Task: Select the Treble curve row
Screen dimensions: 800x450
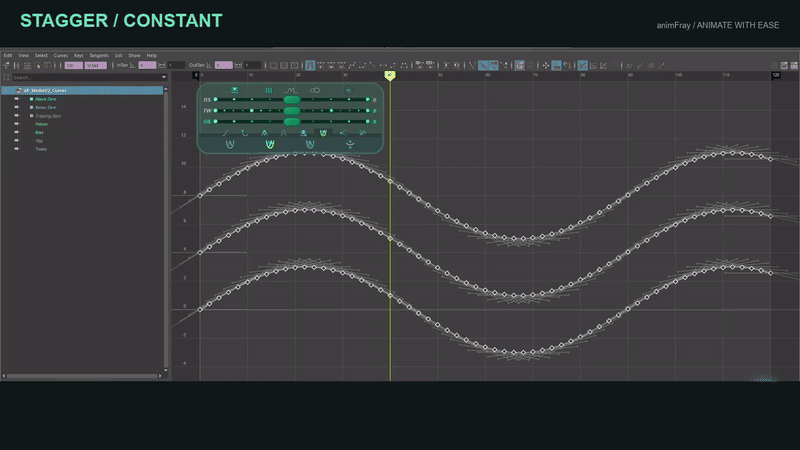Action: point(41,149)
